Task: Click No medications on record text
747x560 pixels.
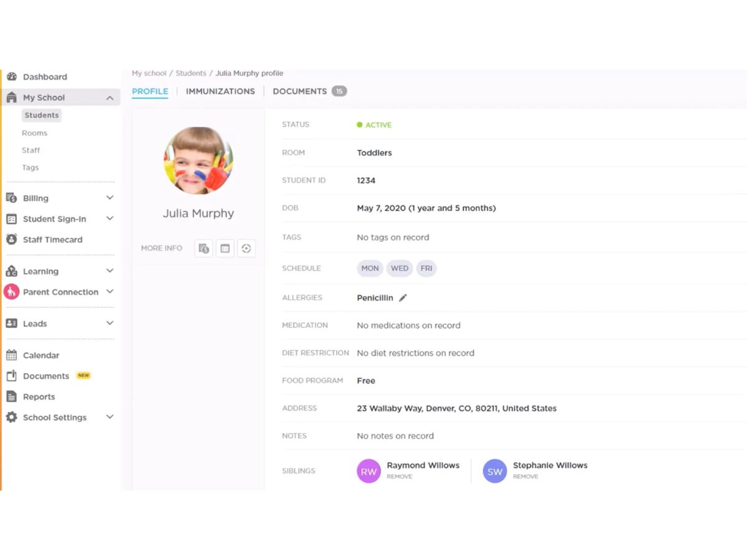Action: tap(408, 325)
